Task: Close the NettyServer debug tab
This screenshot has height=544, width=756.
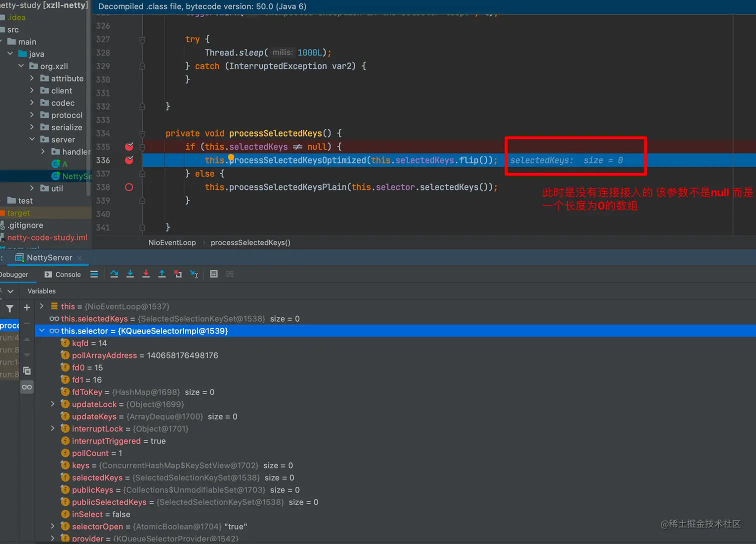Action: 79,258
